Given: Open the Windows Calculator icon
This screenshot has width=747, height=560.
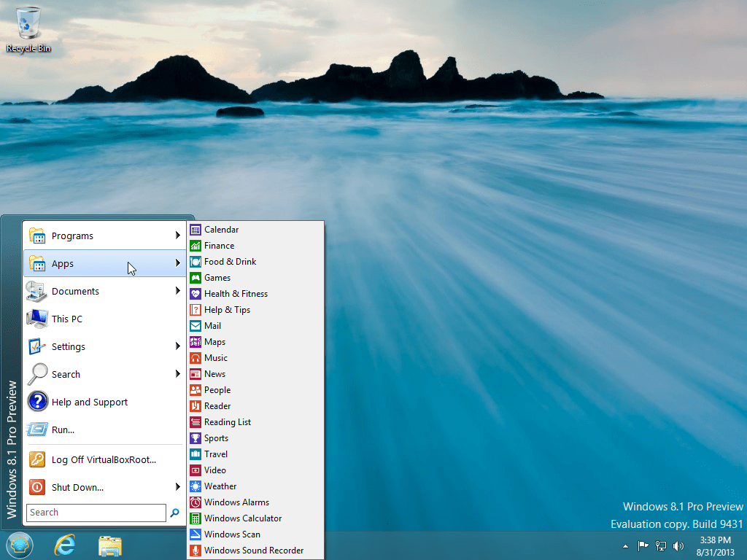Looking at the screenshot, I should (x=196, y=518).
